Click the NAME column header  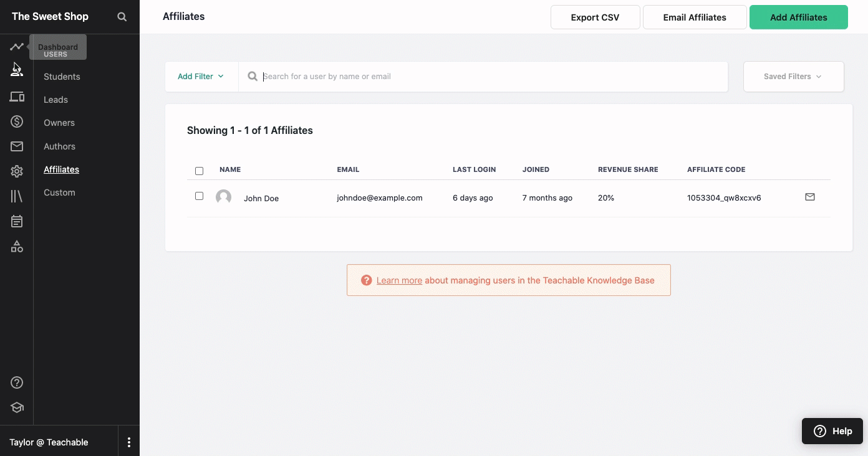(x=230, y=169)
